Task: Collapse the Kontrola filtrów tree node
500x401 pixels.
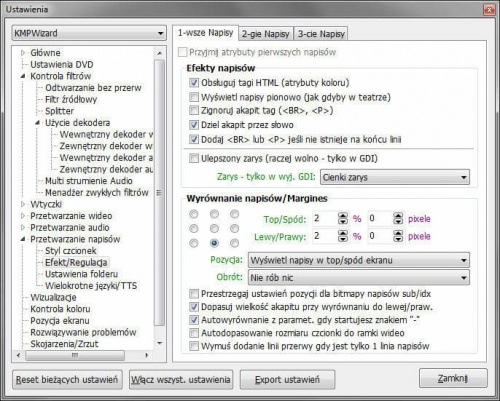Action: (x=23, y=76)
